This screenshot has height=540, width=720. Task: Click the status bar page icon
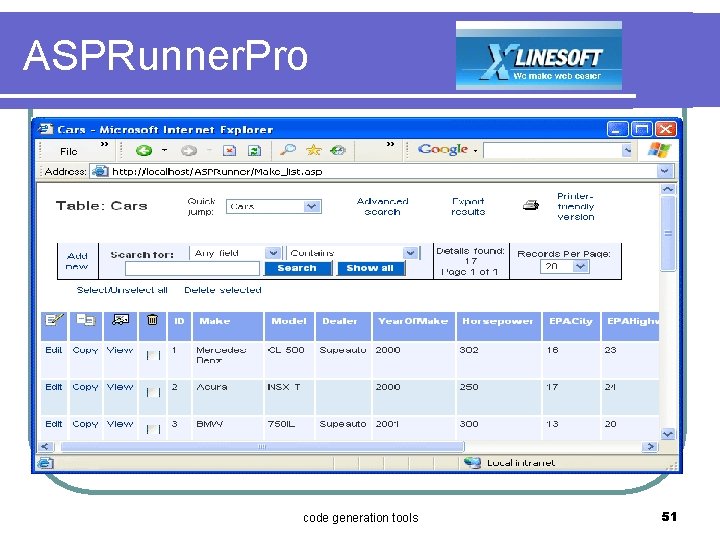tap(45, 463)
